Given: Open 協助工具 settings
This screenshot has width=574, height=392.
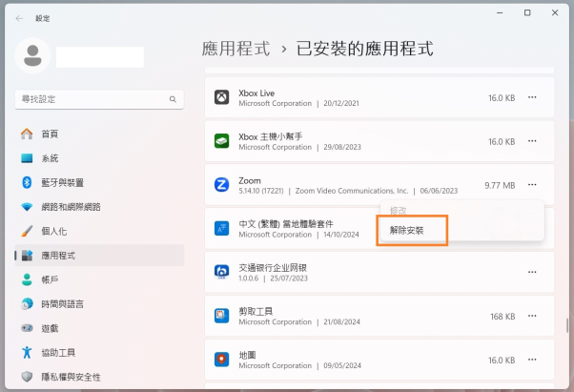Looking at the screenshot, I should [x=99, y=353].
